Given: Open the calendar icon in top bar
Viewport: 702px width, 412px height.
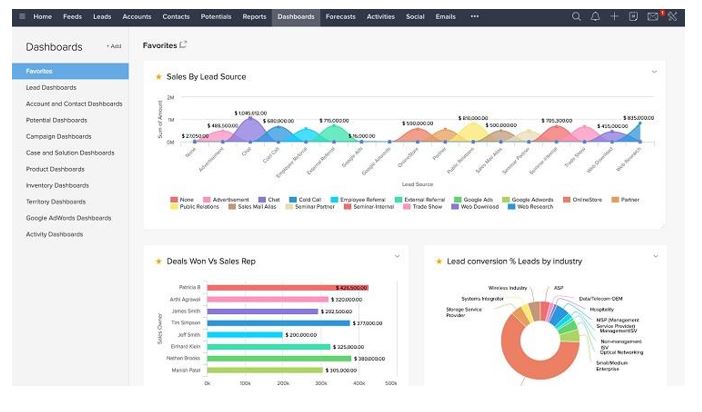Looking at the screenshot, I should pyautogui.click(x=633, y=17).
